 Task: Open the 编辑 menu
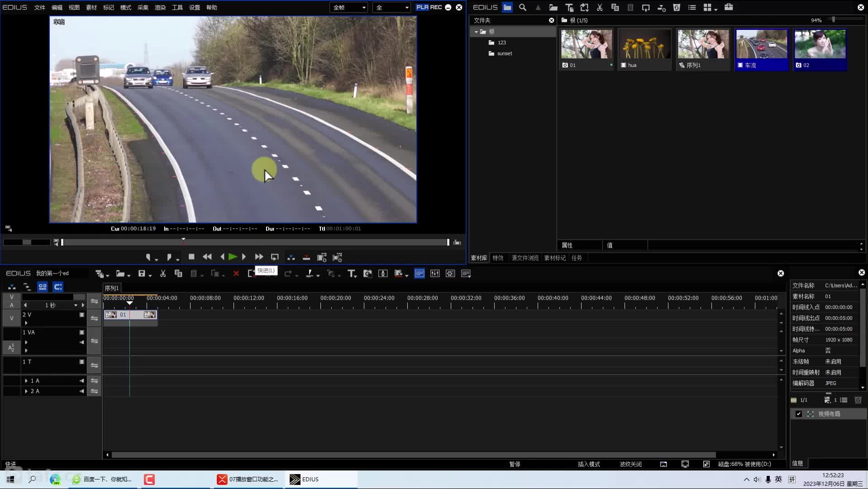coord(57,7)
